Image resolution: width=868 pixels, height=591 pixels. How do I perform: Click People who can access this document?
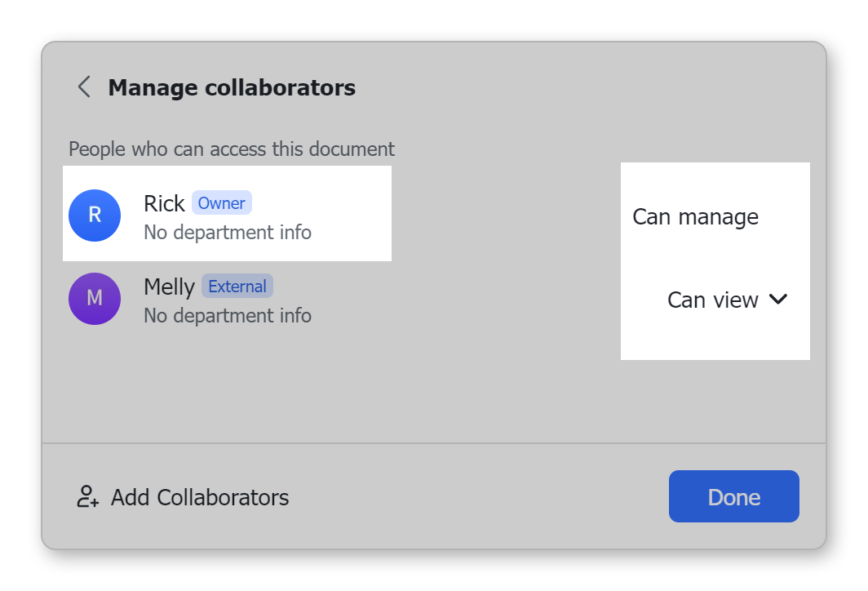pyautogui.click(x=232, y=149)
